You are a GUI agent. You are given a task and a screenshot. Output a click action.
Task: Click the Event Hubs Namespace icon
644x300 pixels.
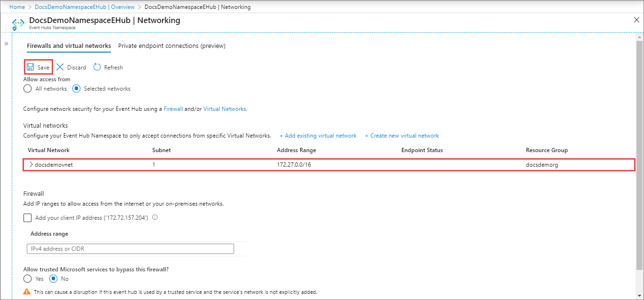click(18, 23)
